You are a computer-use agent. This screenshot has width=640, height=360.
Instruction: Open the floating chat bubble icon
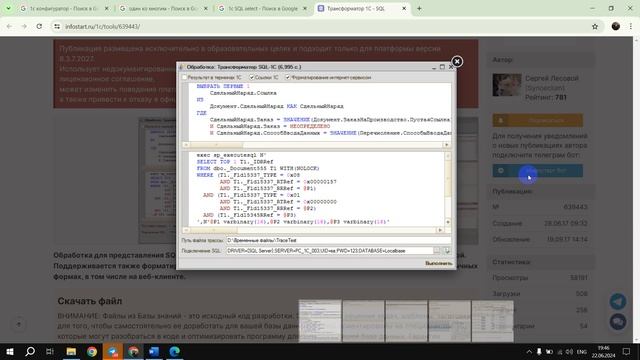coord(618,322)
